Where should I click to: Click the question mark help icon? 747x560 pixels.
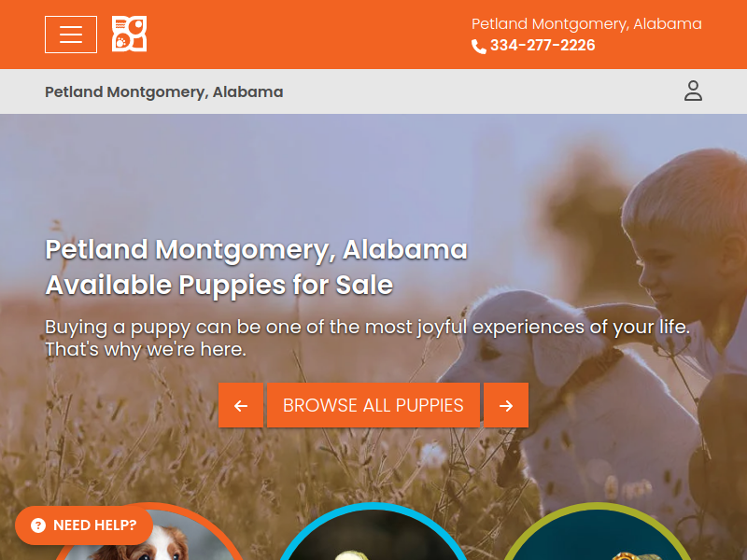point(38,525)
